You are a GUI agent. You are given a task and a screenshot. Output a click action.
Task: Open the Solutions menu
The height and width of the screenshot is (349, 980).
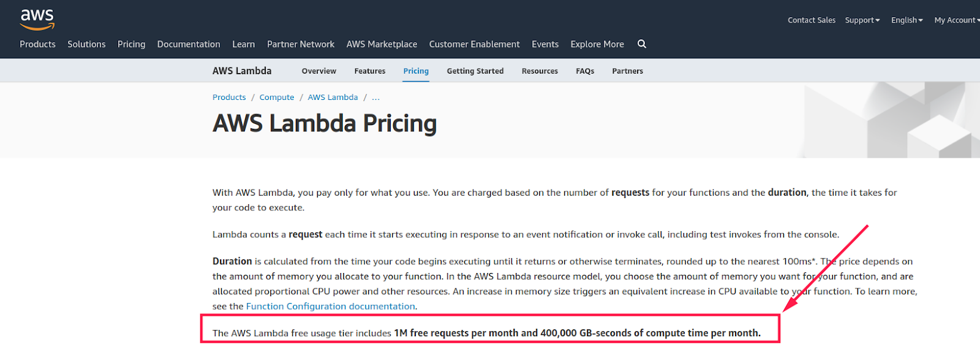[x=86, y=44]
